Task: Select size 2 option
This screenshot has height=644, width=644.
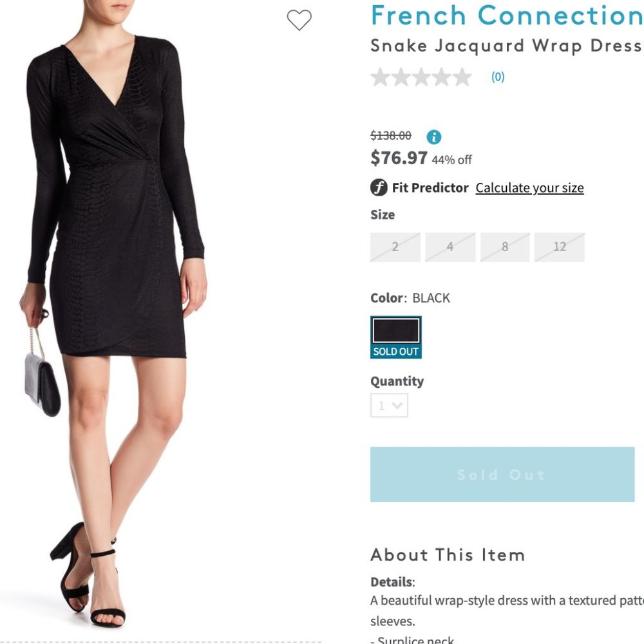Action: pyautogui.click(x=395, y=247)
